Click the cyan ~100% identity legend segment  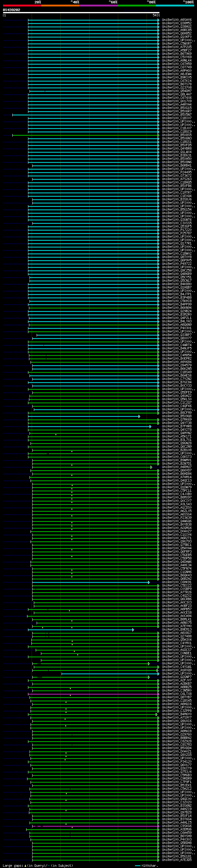175,6
